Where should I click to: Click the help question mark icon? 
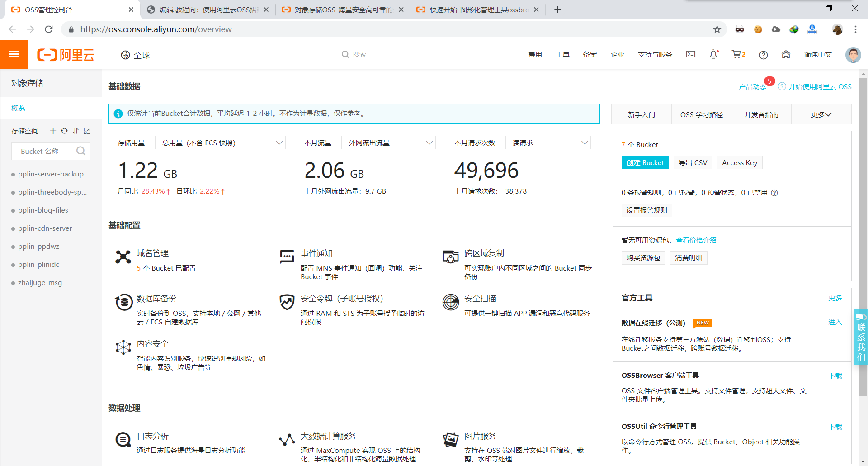(764, 55)
